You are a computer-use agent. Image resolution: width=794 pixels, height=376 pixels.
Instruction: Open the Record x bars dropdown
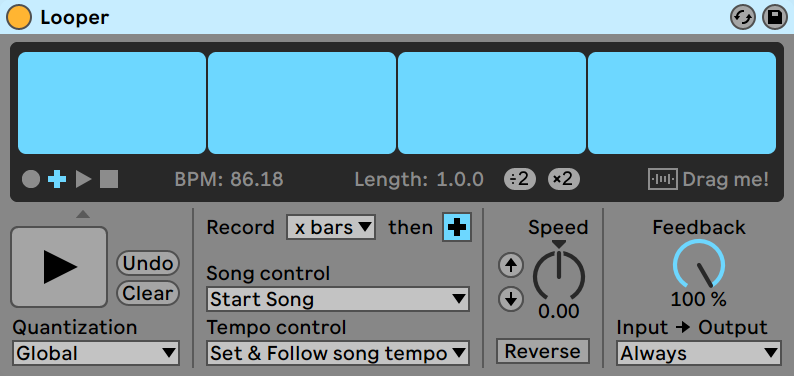pyautogui.click(x=331, y=228)
